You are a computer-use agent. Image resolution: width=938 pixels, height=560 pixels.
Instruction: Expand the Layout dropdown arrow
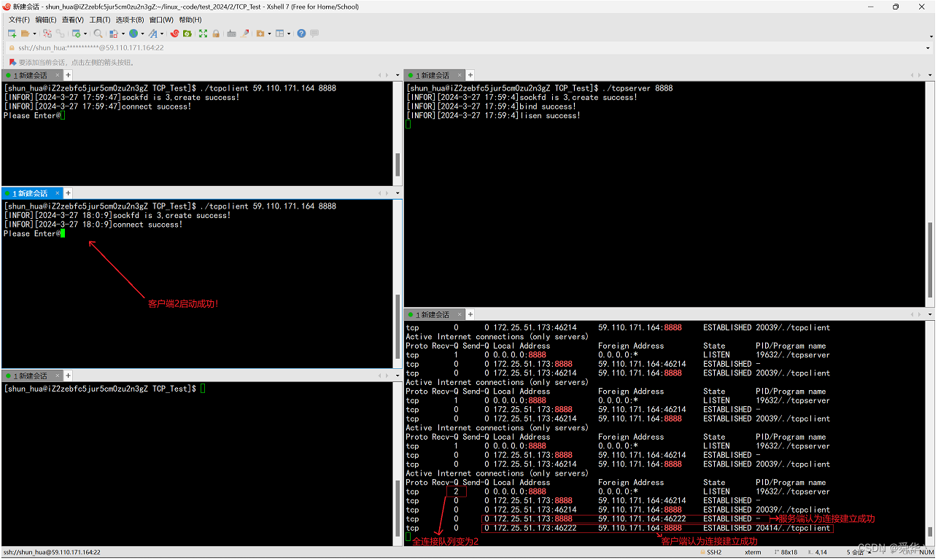(x=289, y=34)
